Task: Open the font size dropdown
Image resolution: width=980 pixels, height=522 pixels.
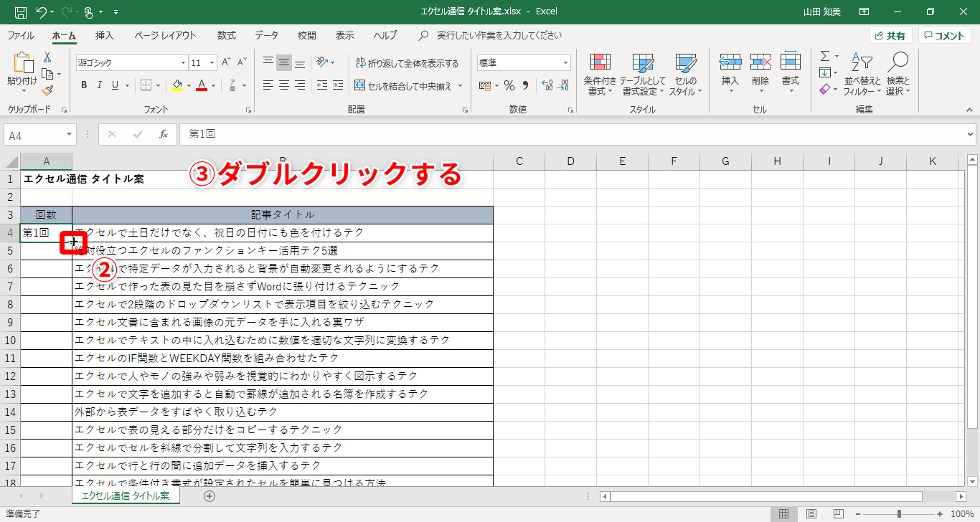Action: 212,63
